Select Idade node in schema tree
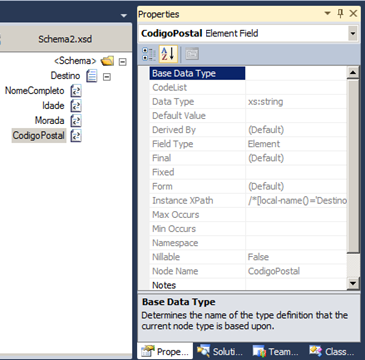The width and height of the screenshot is (365, 360). pyautogui.click(x=53, y=106)
